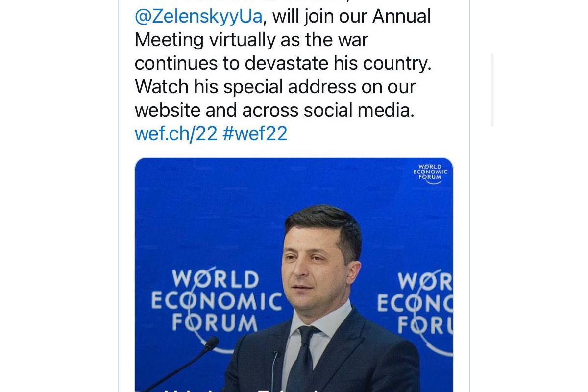Follow the wef.ch/22 link

[175, 133]
